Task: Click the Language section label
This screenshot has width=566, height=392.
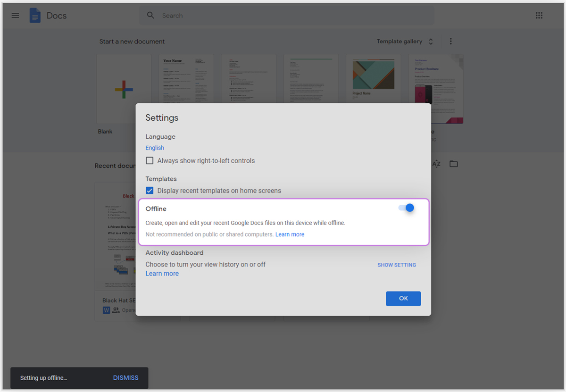Action: tap(160, 137)
